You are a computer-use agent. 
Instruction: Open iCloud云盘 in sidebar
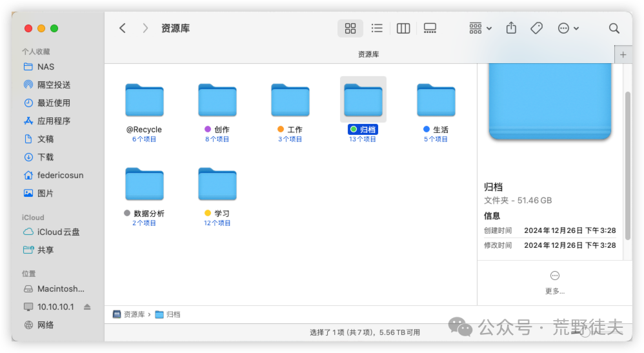57,232
